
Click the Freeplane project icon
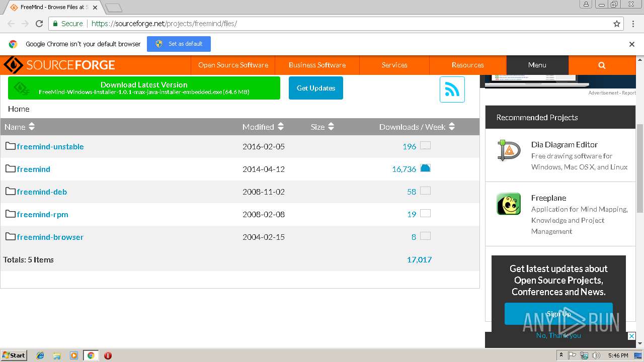pyautogui.click(x=509, y=204)
